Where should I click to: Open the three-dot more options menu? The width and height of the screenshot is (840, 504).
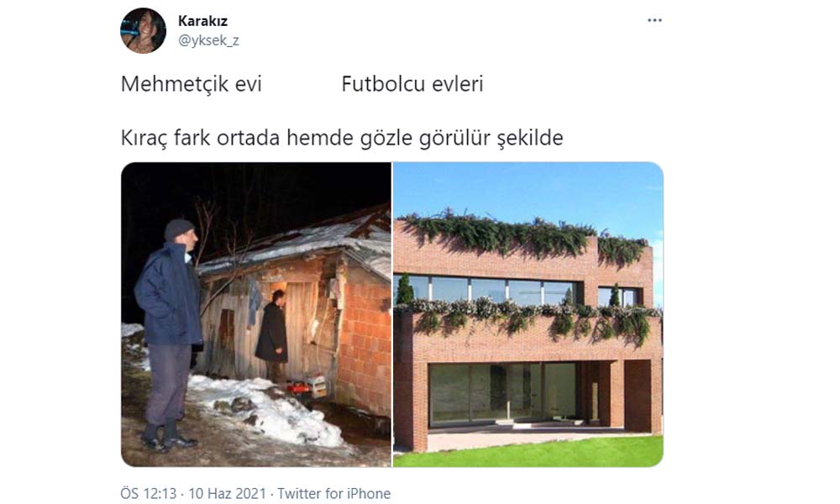coord(654,20)
